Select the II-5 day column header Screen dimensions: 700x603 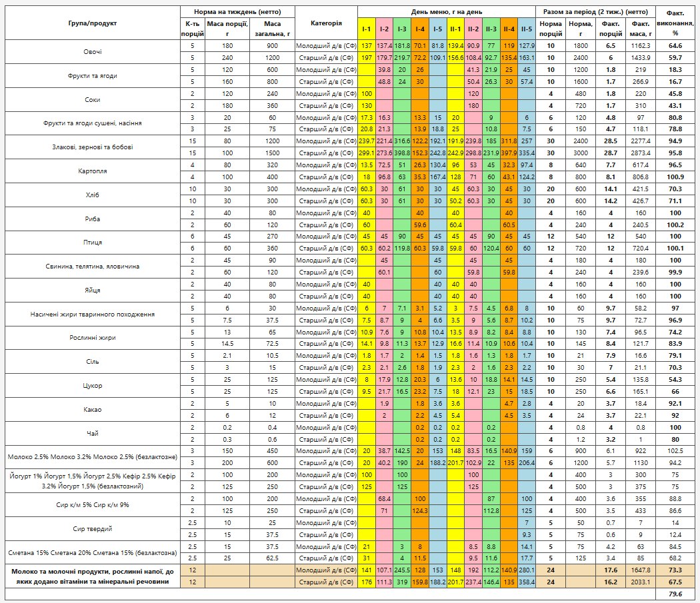click(x=527, y=29)
